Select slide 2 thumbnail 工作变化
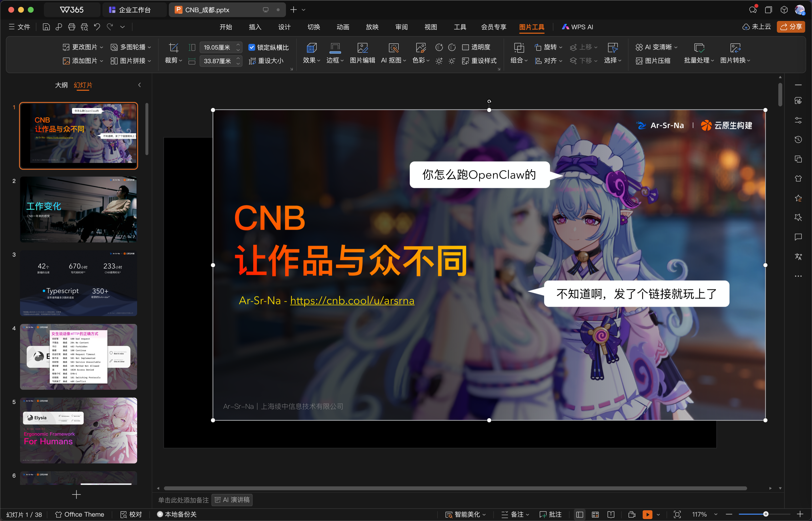 click(79, 210)
